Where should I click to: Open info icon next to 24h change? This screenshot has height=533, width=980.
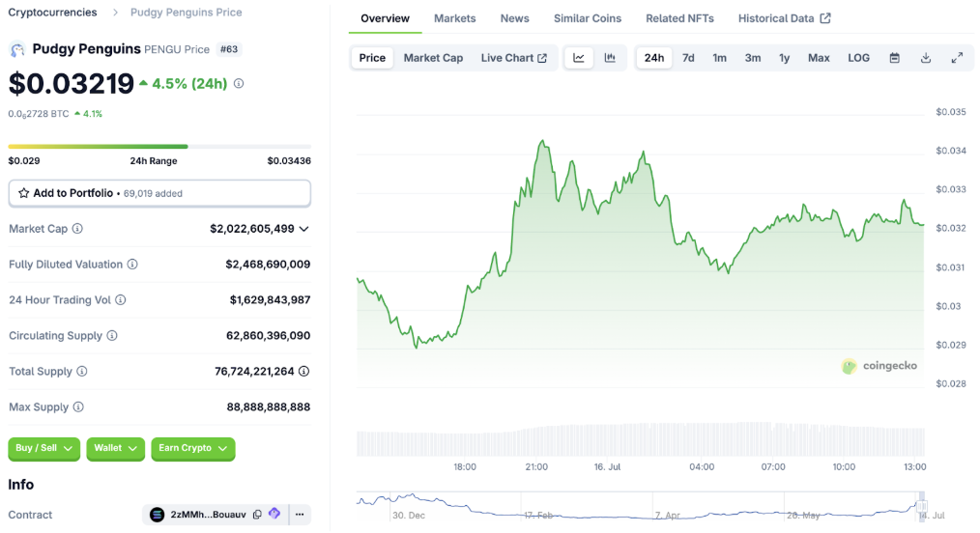(x=239, y=84)
